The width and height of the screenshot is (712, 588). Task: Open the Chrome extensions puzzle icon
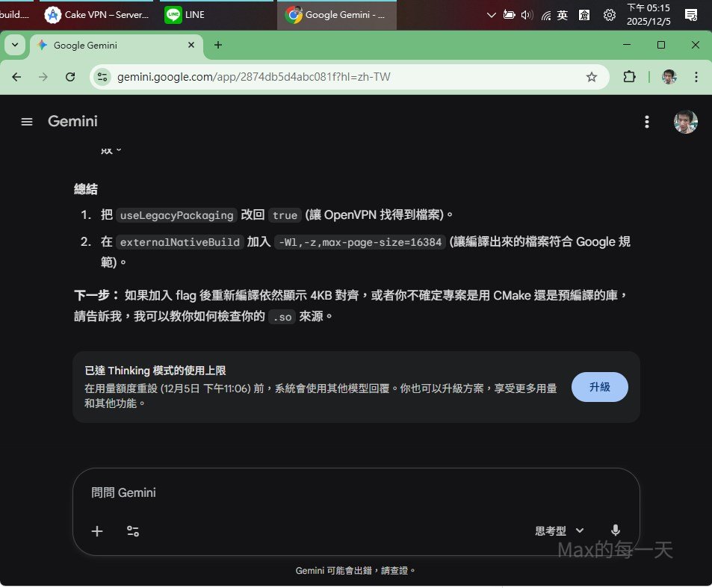[x=629, y=77]
